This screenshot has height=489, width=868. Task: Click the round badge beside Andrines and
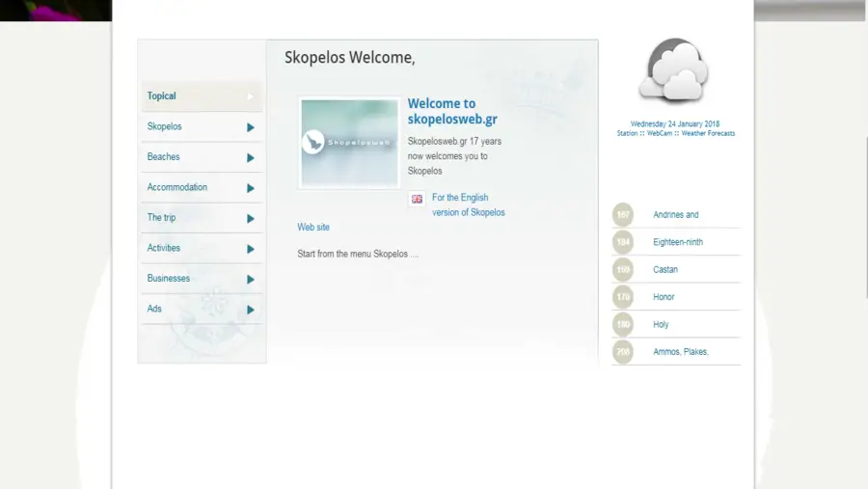623,215
